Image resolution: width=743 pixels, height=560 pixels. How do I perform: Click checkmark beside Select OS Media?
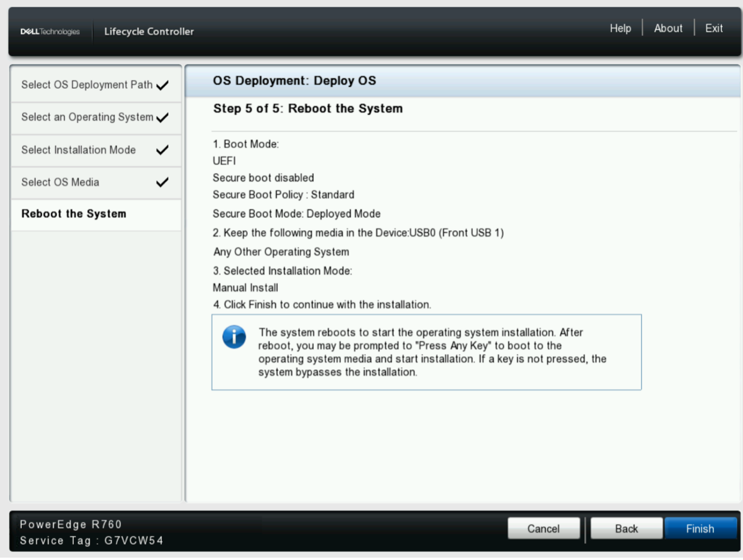(163, 182)
